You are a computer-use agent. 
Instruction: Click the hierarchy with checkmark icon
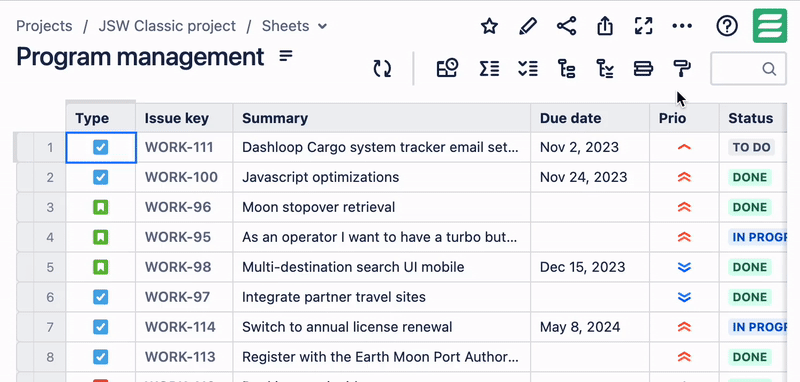(605, 68)
